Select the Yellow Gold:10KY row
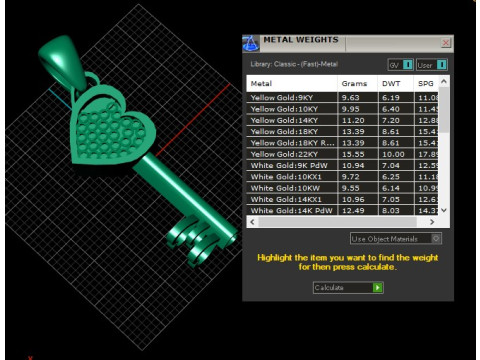This screenshot has height=360, width=480. tap(343, 109)
